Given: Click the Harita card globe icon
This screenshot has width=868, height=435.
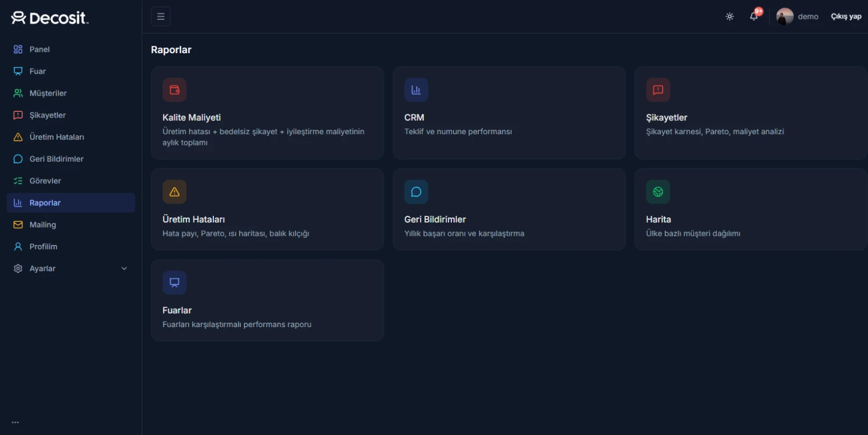Looking at the screenshot, I should coord(658,192).
